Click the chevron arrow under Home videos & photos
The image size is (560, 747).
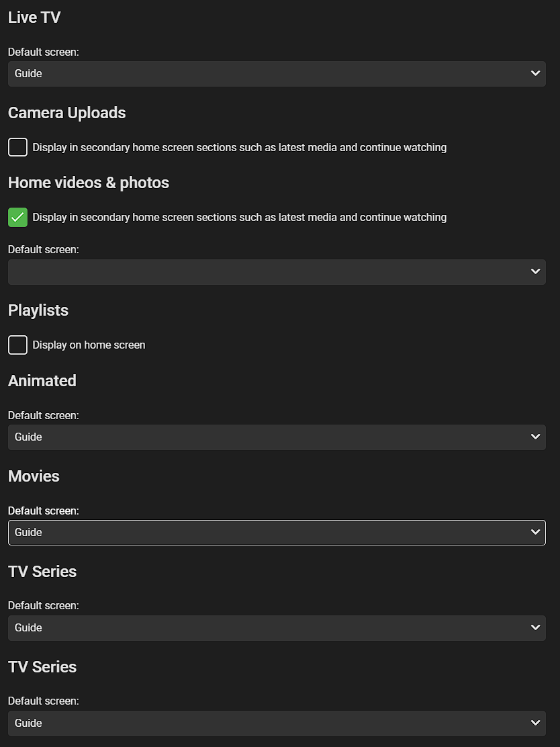(x=535, y=271)
